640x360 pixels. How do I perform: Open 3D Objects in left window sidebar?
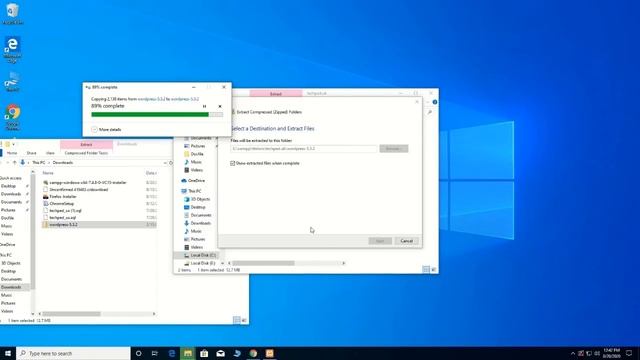pos(11,263)
